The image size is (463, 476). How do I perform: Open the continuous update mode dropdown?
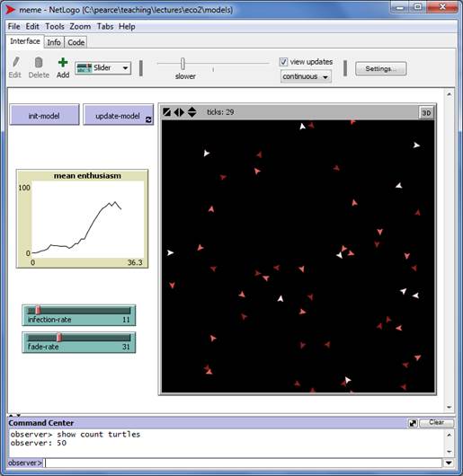point(306,76)
